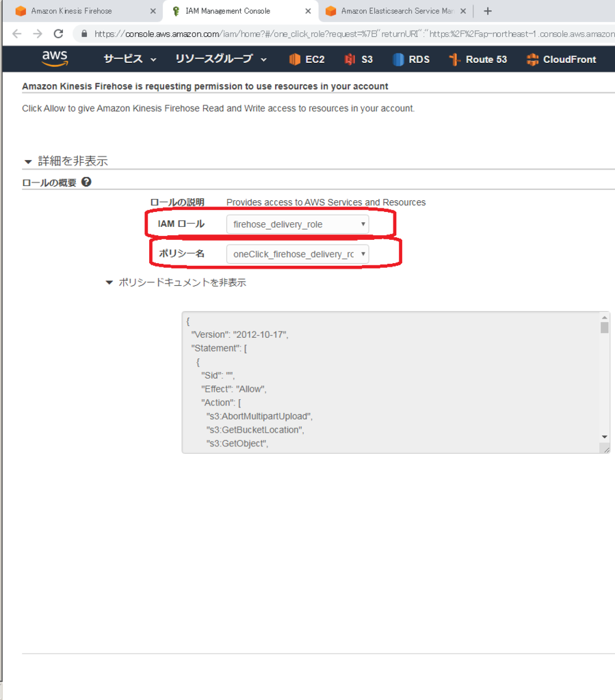The width and height of the screenshot is (615, 700).
Task: Click the "Version": "2012-10-17" line
Action: [240, 335]
